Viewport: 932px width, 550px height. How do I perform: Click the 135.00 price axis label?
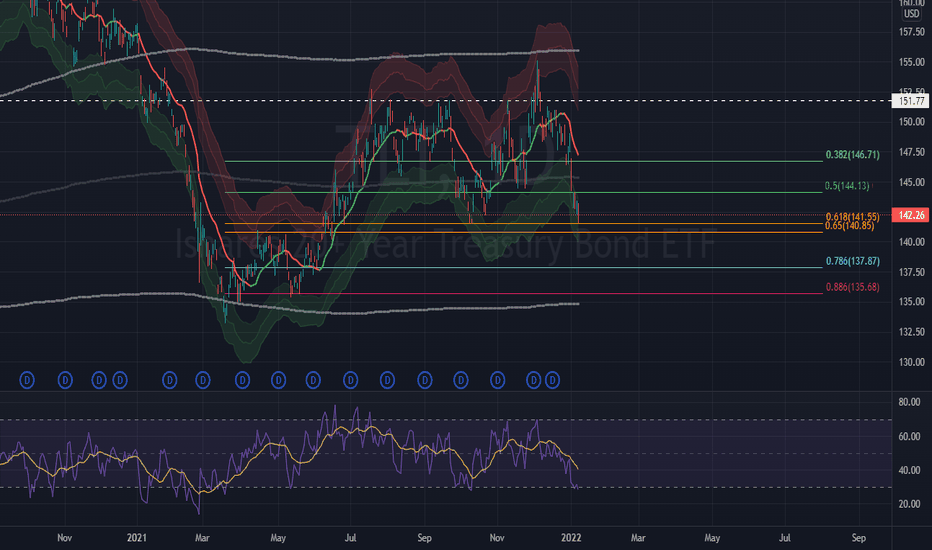(911, 302)
